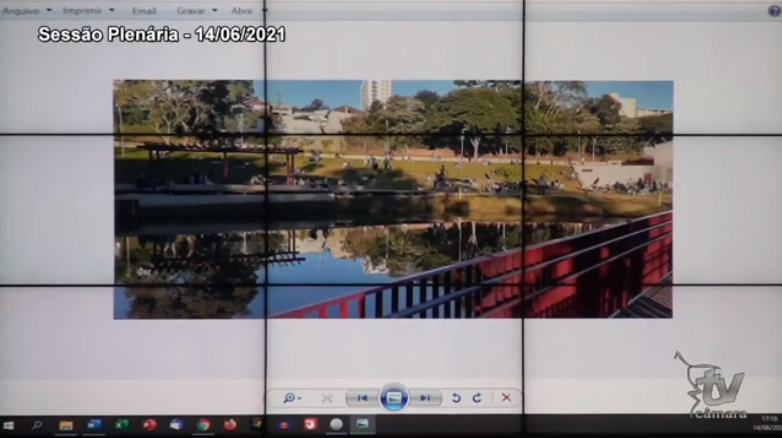Expand the Arquivo dropdown arrow
The width and height of the screenshot is (782, 438).
[x=49, y=10]
